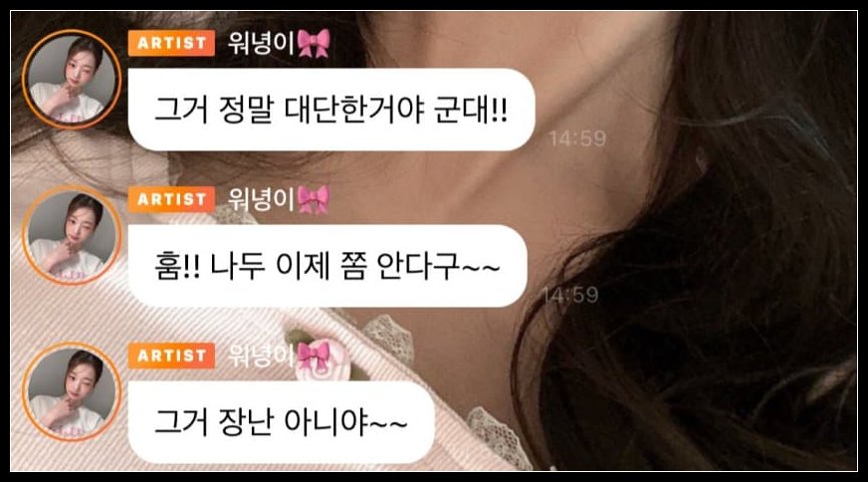Screen dimensions: 868x482
Task: Open profile picture beside '그거 장난 아니야~~' message
Action: (x=72, y=391)
